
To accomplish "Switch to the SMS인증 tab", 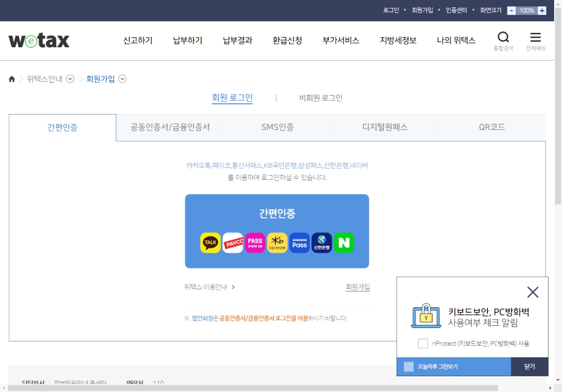I will point(278,127).
